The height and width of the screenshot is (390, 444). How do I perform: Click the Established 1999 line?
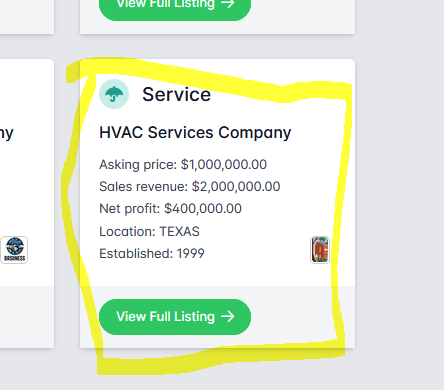pyautogui.click(x=152, y=254)
